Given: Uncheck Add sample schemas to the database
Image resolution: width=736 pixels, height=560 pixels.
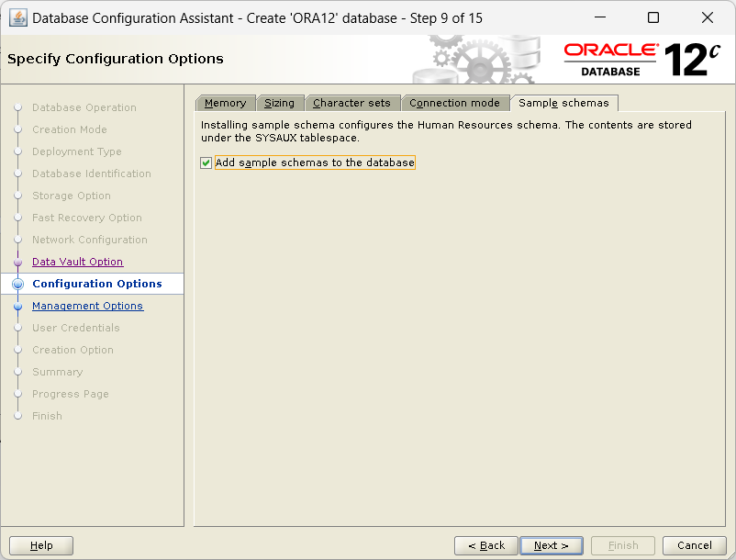Looking at the screenshot, I should [x=206, y=162].
